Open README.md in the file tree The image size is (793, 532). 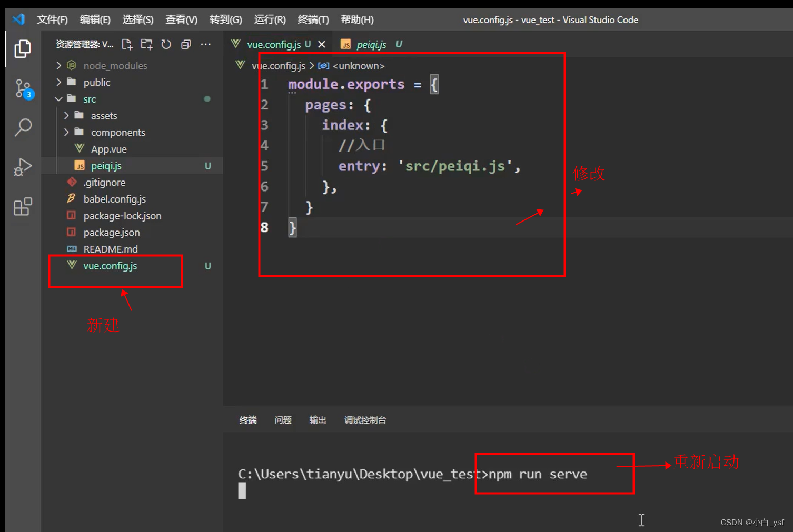(x=132, y=249)
